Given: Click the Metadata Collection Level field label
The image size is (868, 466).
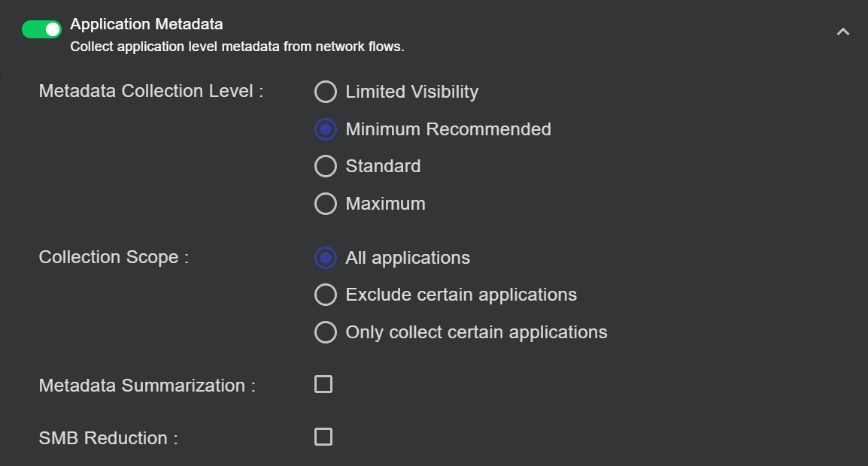Looking at the screenshot, I should click(x=150, y=91).
